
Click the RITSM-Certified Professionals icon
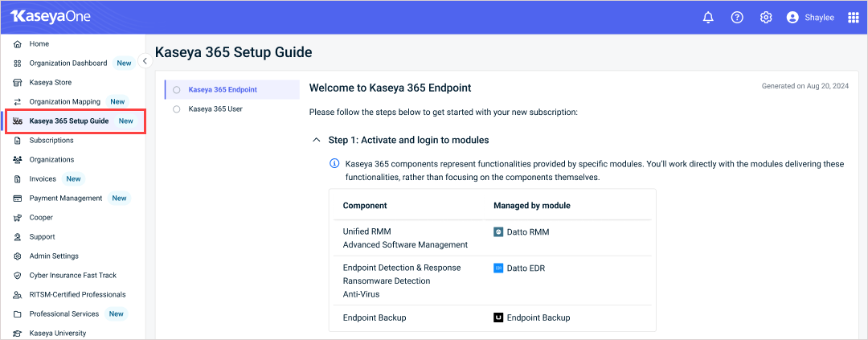coord(17,295)
